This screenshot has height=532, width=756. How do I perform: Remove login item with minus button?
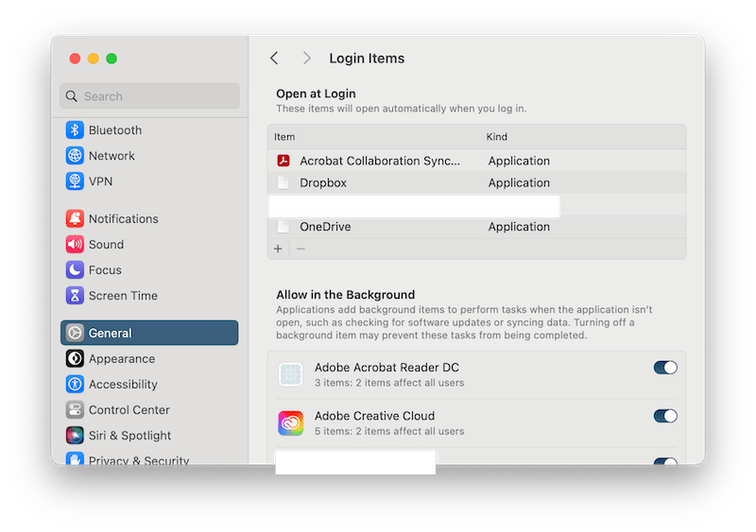[301, 249]
